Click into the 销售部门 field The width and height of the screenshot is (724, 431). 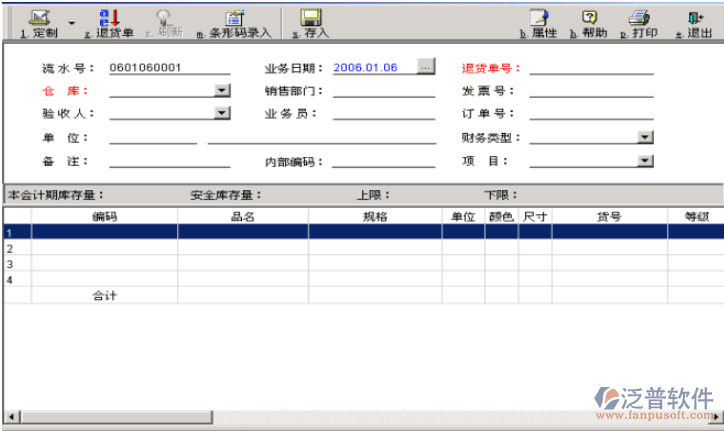pyautogui.click(x=384, y=91)
